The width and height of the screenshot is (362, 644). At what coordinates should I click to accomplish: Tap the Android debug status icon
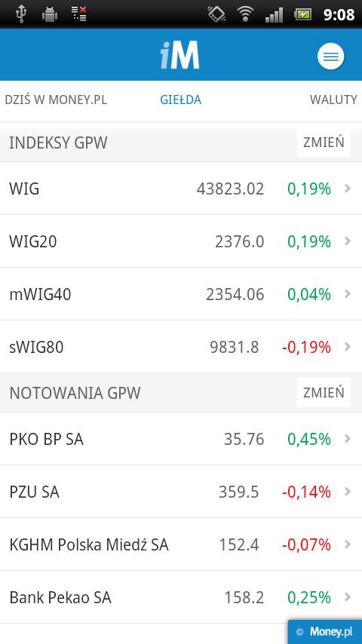pyautogui.click(x=49, y=14)
